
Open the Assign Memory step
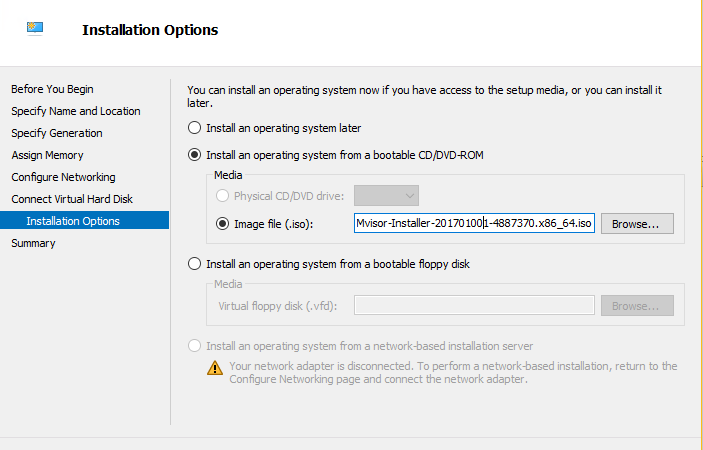47,155
